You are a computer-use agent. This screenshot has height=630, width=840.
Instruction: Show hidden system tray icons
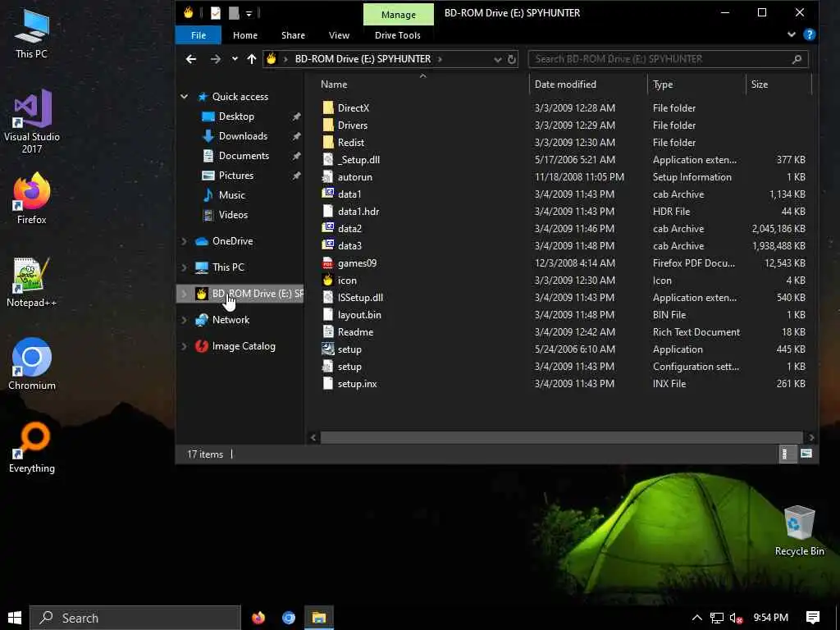coord(696,618)
